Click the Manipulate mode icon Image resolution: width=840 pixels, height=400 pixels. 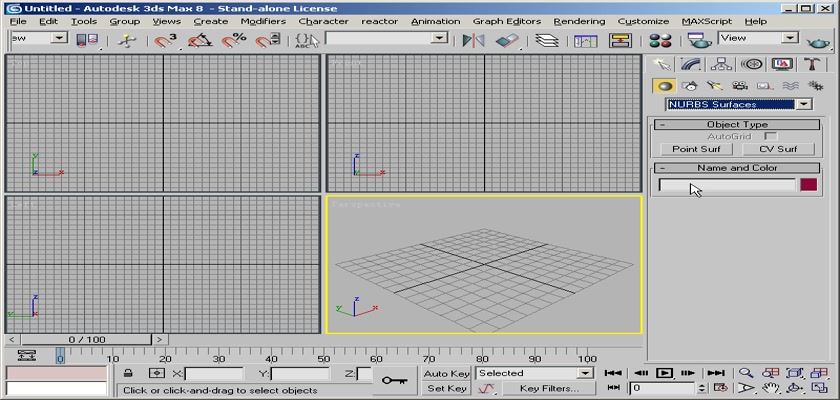point(127,40)
